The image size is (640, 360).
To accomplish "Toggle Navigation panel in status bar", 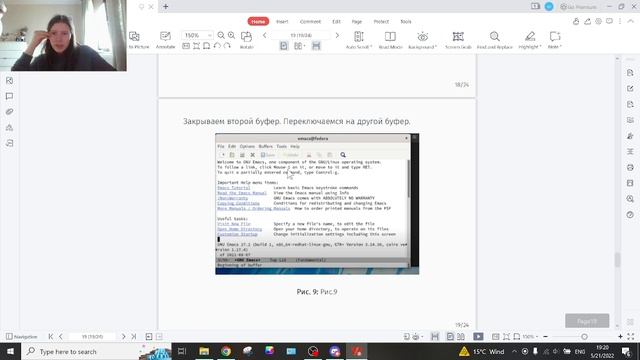I will tap(21, 337).
